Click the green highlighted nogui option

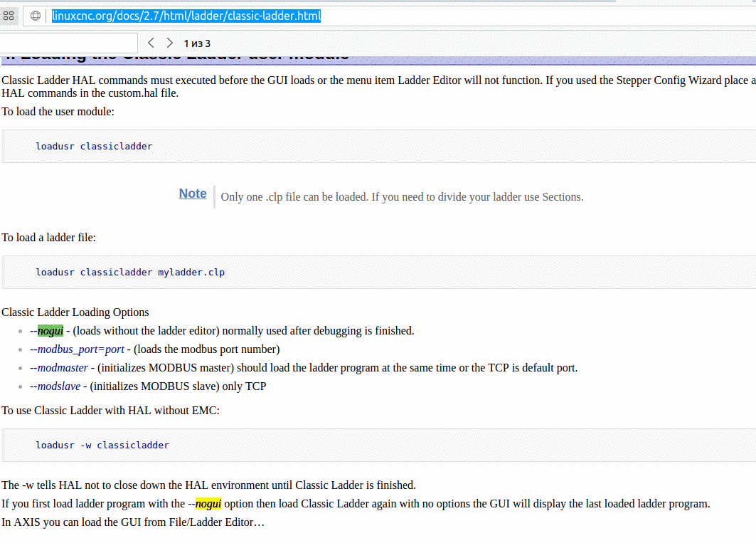(x=50, y=331)
